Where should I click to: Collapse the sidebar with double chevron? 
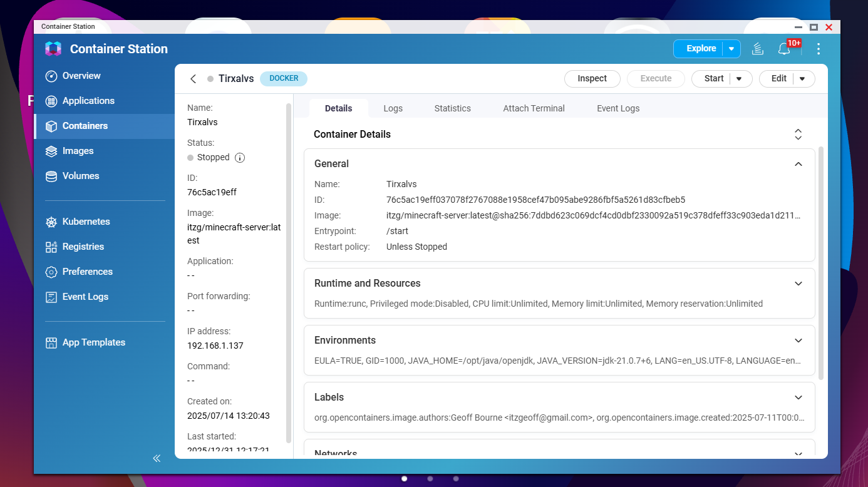tap(157, 458)
